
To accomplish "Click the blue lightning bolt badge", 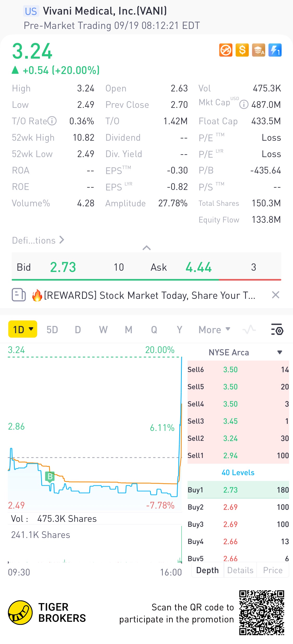I will point(275,50).
